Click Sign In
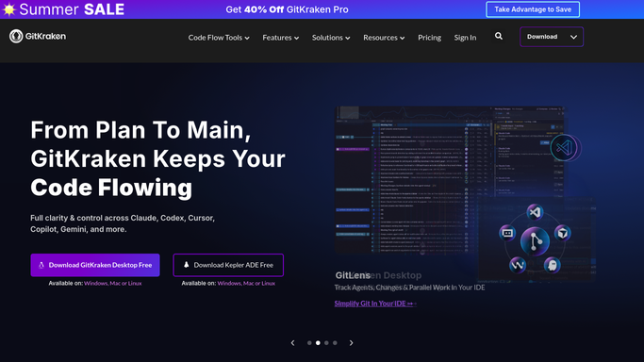This screenshot has height=362, width=644. point(466,38)
